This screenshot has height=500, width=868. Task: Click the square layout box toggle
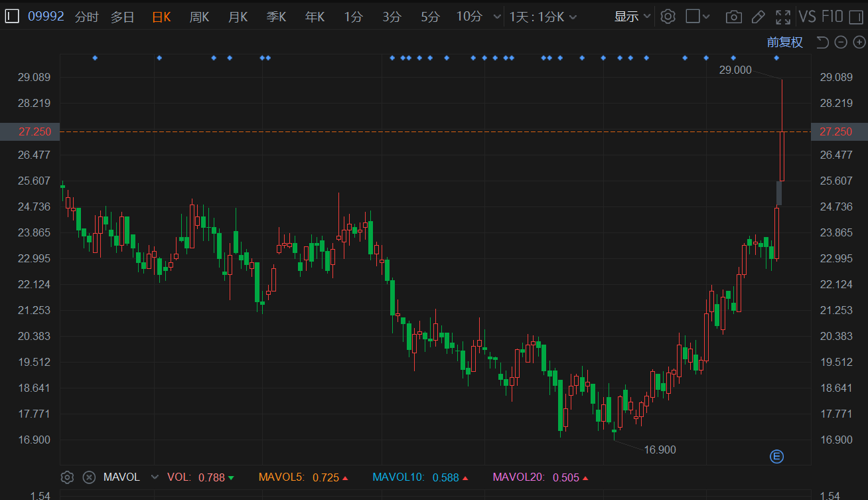pos(693,17)
